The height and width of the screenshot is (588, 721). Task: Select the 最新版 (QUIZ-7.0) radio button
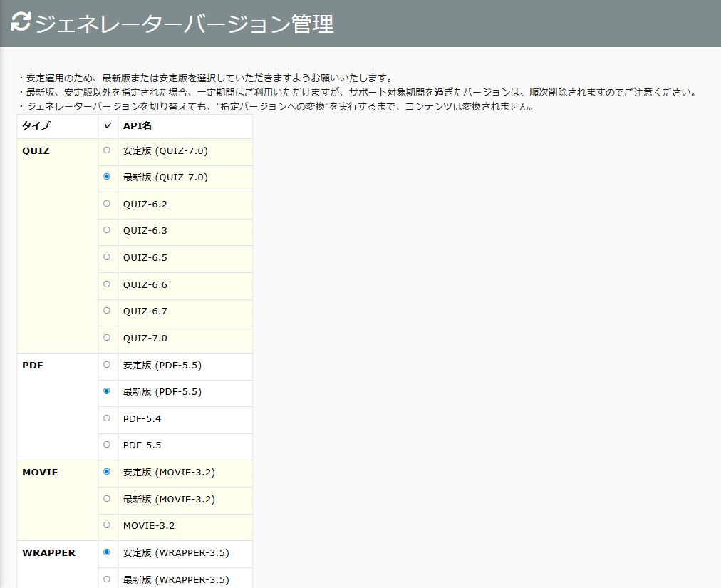107,177
